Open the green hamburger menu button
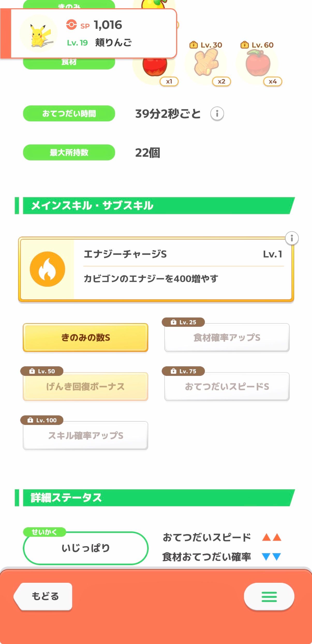 click(269, 596)
